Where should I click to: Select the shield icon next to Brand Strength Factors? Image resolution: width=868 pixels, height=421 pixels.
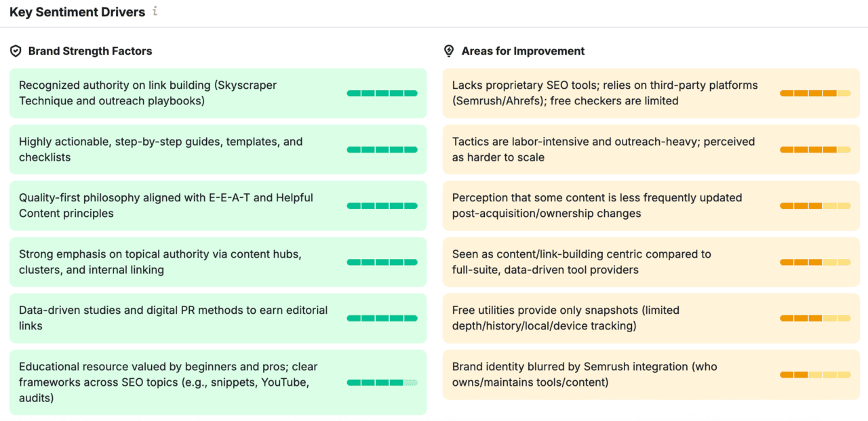coord(15,50)
